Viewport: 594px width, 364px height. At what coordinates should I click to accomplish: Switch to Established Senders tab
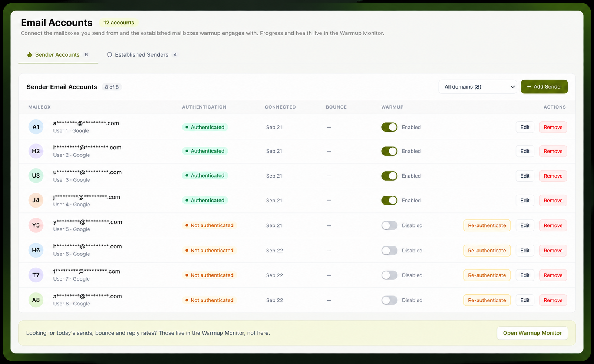click(x=142, y=54)
